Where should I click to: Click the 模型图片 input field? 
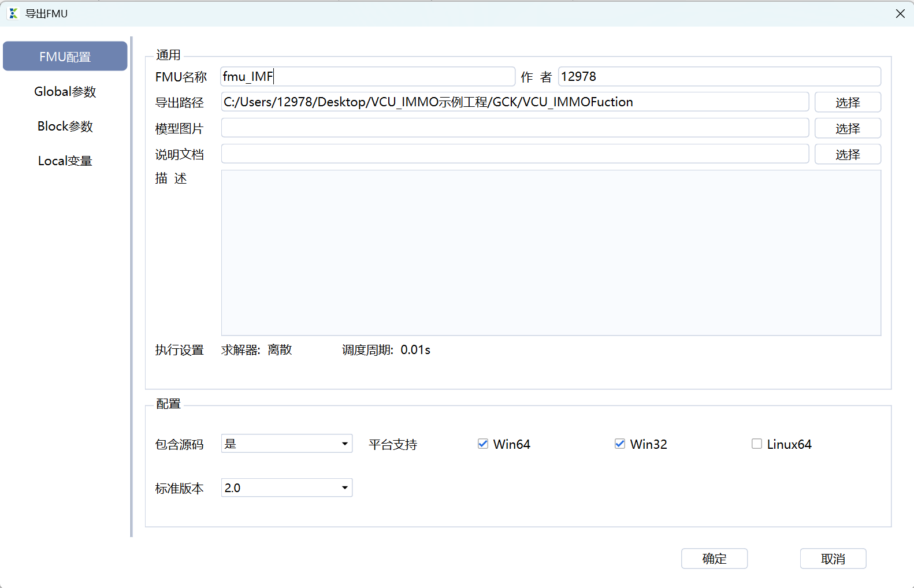(515, 128)
